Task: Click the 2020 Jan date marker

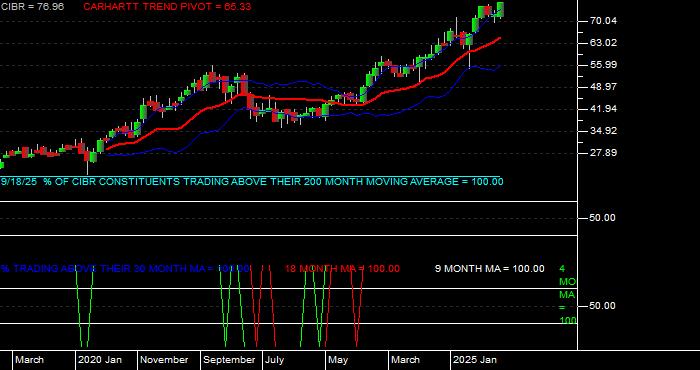Action: coord(100,360)
